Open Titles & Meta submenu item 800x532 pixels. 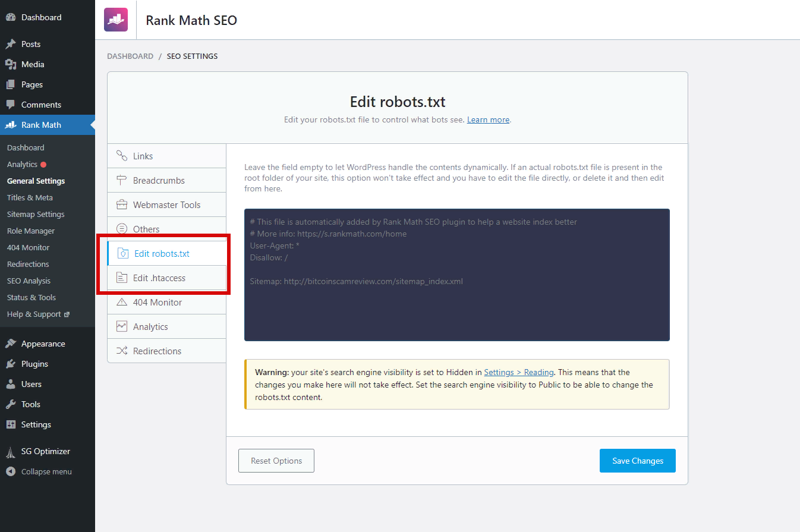click(x=30, y=197)
